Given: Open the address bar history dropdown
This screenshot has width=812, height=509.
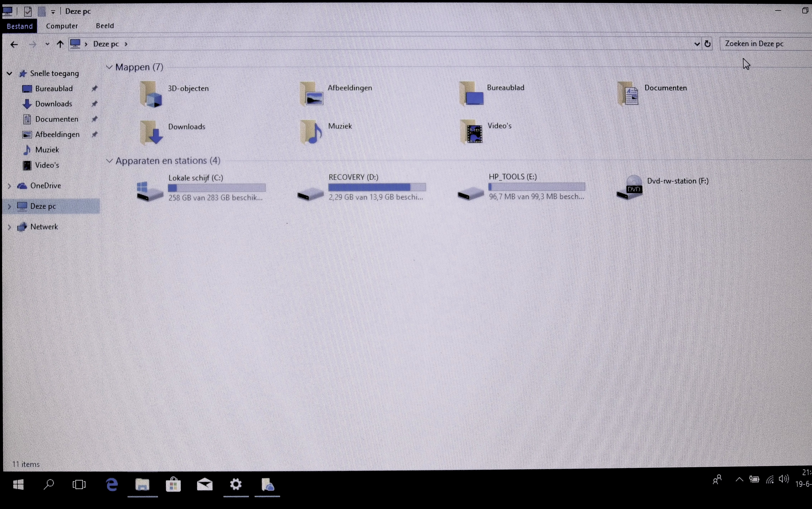Looking at the screenshot, I should pos(697,44).
